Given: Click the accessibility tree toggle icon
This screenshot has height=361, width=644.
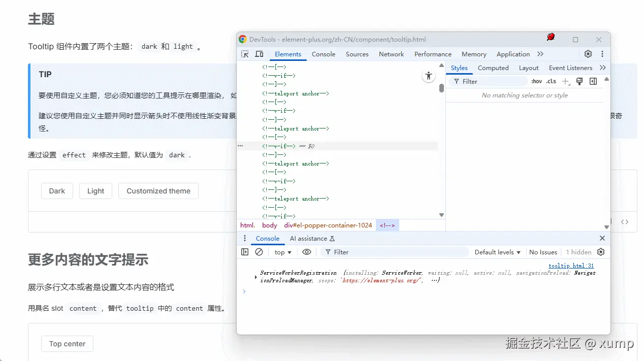Looking at the screenshot, I should (x=429, y=76).
